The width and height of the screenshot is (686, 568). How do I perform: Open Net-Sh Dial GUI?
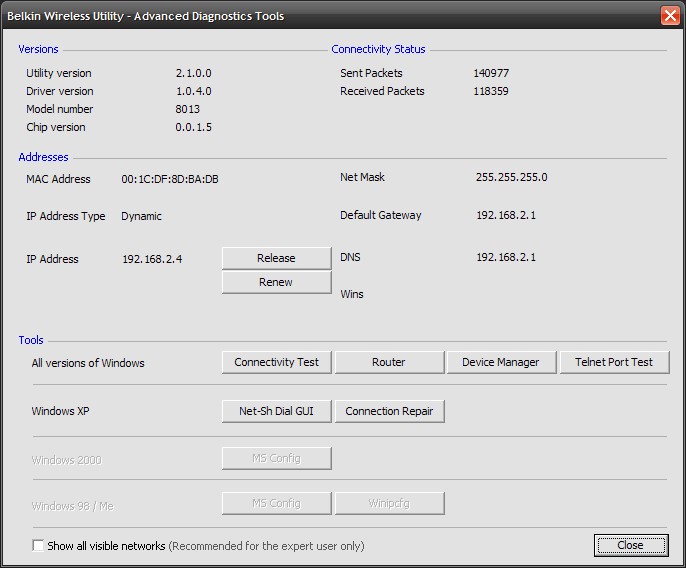(x=276, y=411)
